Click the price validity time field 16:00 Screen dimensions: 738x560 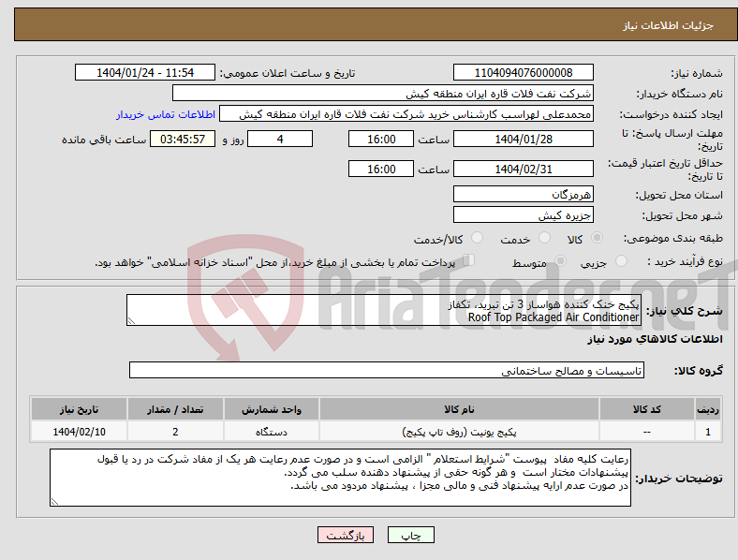pos(381,169)
